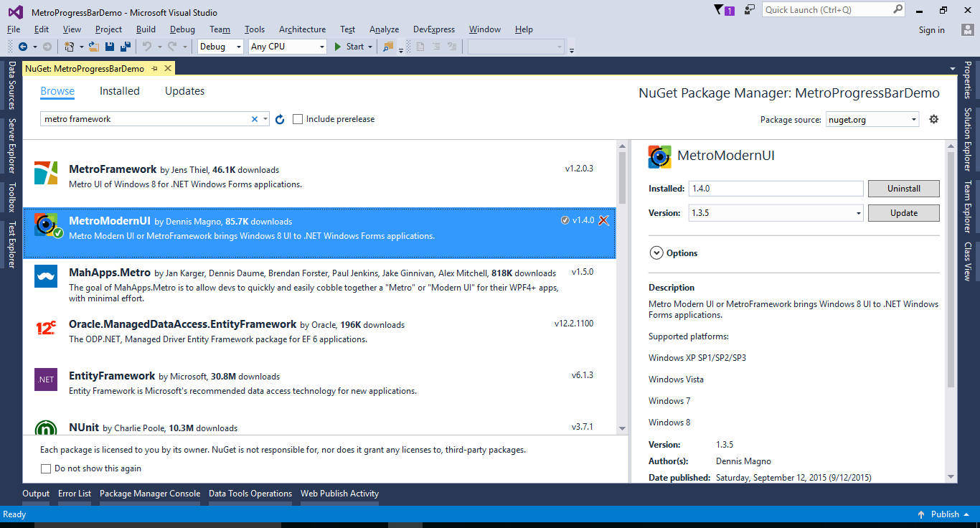This screenshot has height=528, width=980.
Task: Open the Data Tools Operations tab
Action: click(x=250, y=494)
